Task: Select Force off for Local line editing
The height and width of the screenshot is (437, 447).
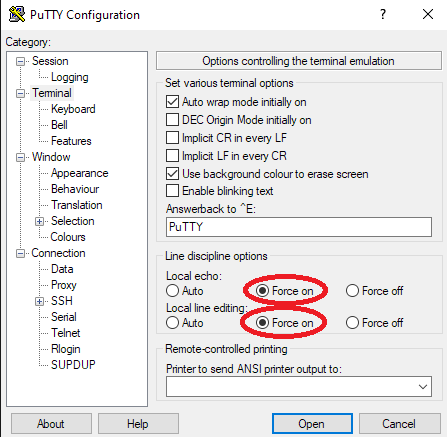Action: coord(352,323)
